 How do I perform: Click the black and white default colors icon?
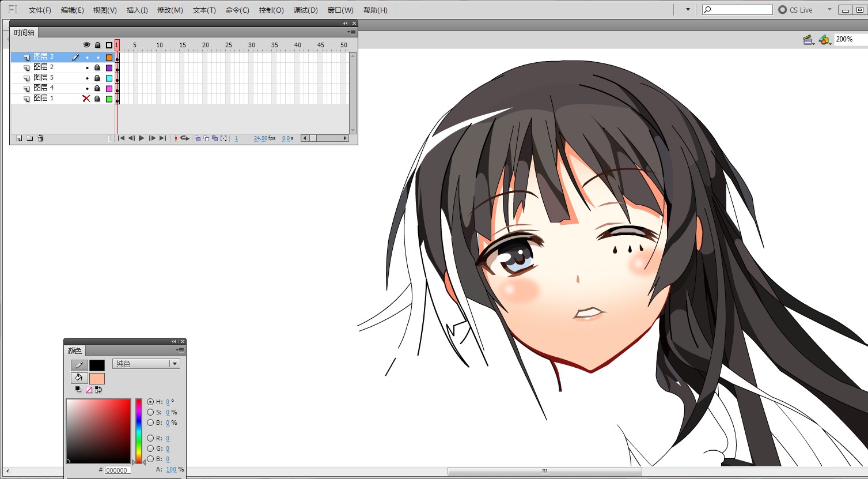click(78, 390)
